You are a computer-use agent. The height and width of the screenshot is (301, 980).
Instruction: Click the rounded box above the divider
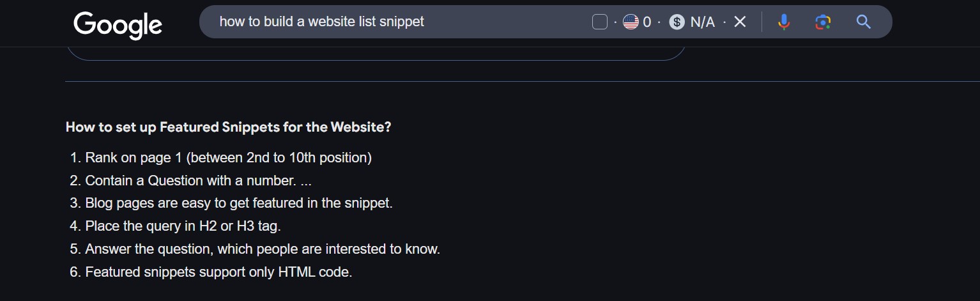[x=376, y=53]
